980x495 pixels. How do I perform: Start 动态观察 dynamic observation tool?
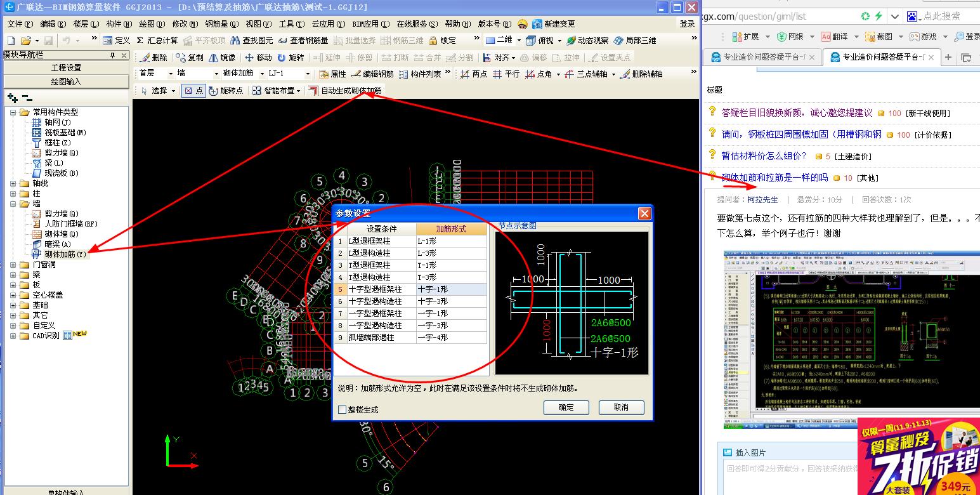[587, 40]
